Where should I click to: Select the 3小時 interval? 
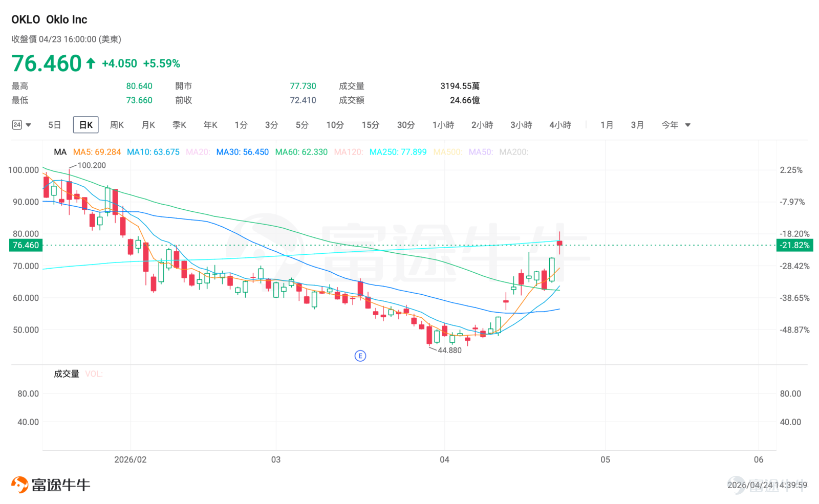[521, 125]
